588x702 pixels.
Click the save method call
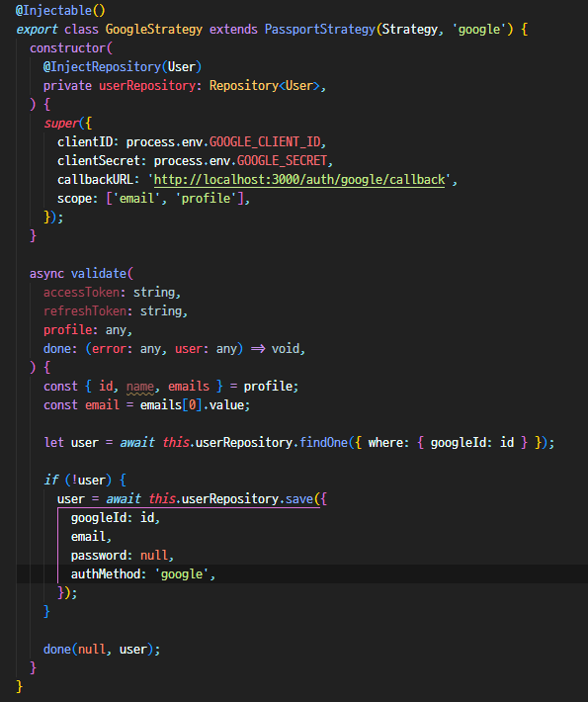pos(298,499)
